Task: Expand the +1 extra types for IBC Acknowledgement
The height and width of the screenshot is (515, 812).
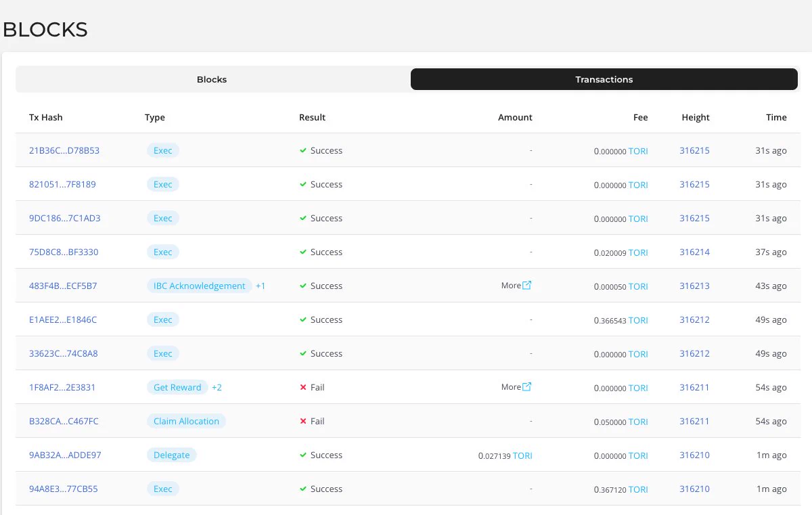Action: (261, 286)
